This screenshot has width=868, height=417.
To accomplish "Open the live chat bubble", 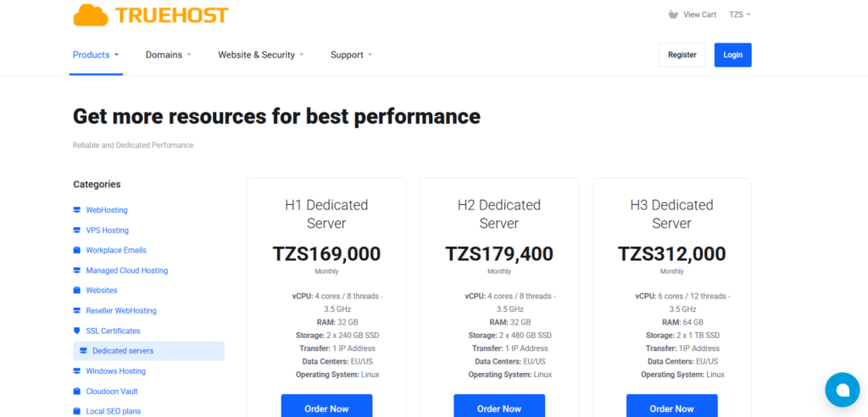I will [842, 390].
